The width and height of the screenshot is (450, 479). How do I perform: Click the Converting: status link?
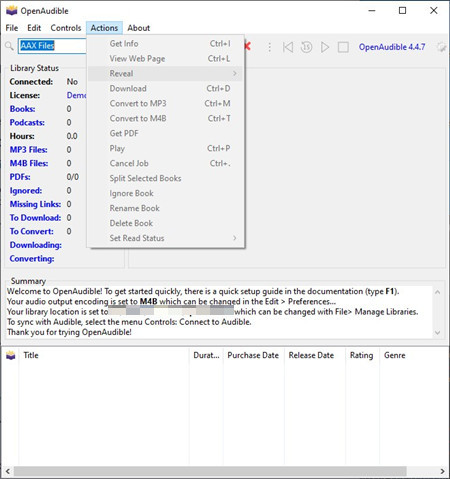coord(32,259)
